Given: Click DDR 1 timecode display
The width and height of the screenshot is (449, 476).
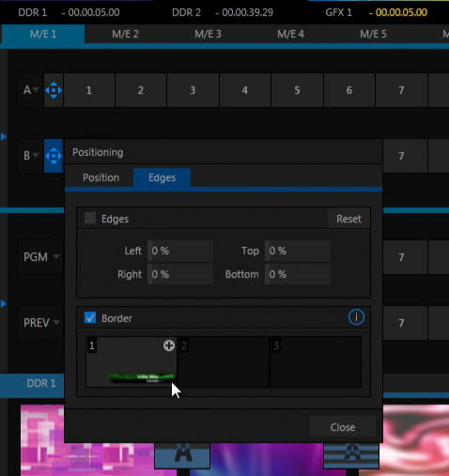Looking at the screenshot, I should pyautogui.click(x=90, y=12).
